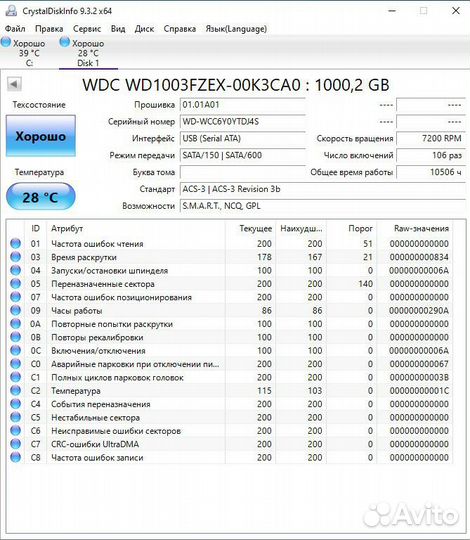
Task: Close the CrystalDiskInfo window
Action: tap(456, 11)
